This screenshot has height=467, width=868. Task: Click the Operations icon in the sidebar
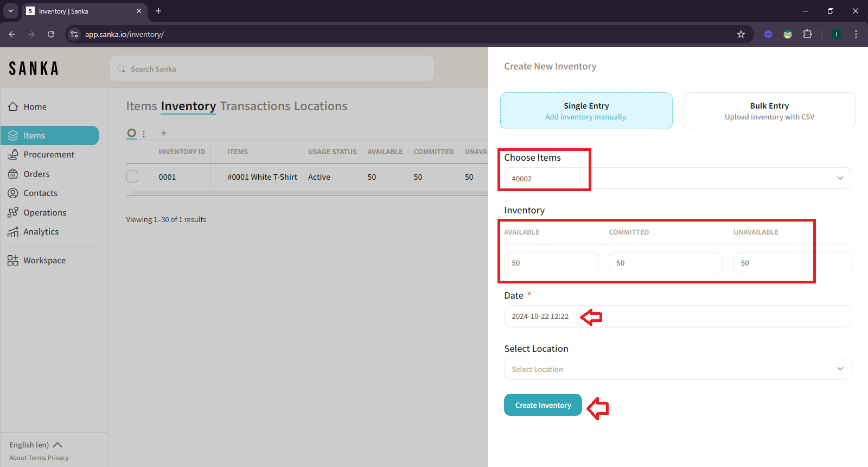tap(13, 212)
